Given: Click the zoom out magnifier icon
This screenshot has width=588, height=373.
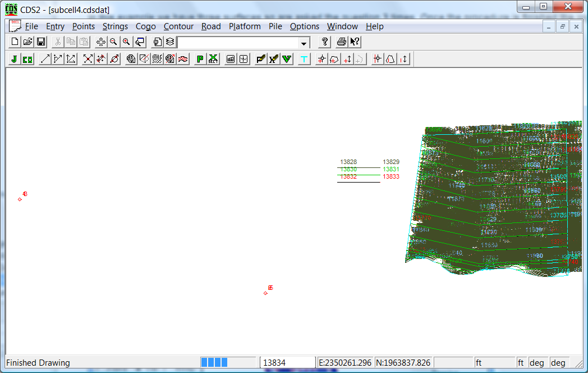Looking at the screenshot, I should pyautogui.click(x=114, y=42).
